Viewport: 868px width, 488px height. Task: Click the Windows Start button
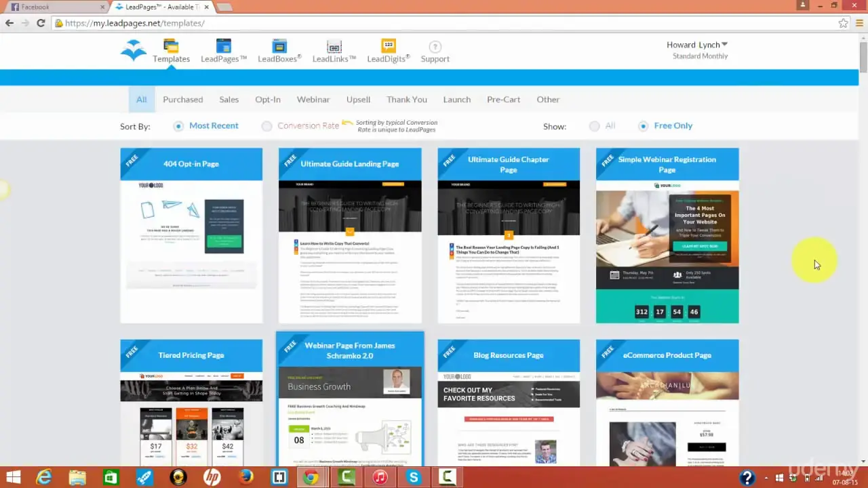point(13,477)
